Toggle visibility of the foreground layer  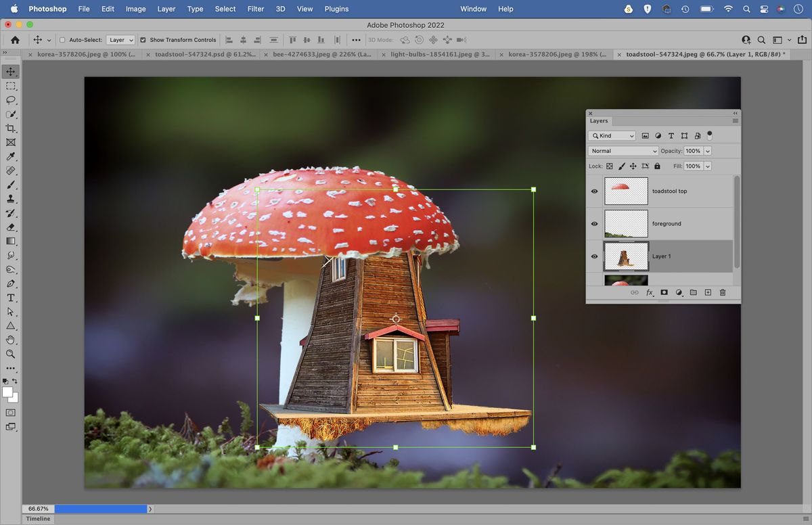click(x=594, y=223)
